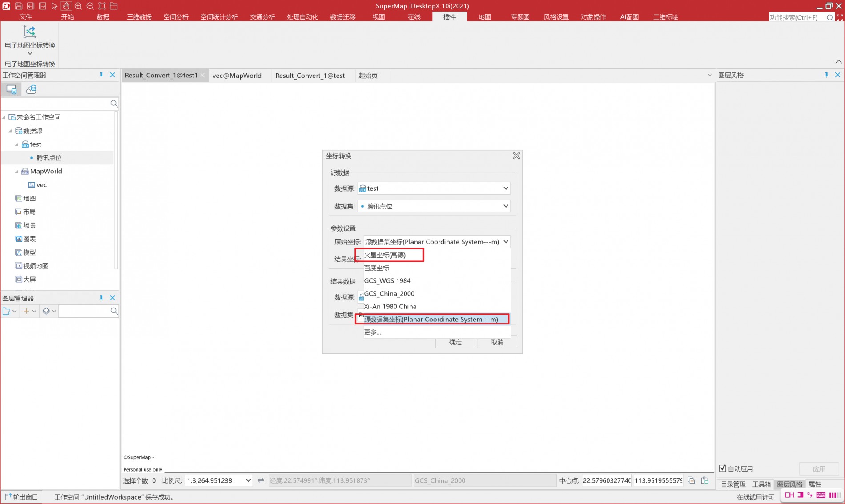Switch to the 属性 panel tab
This screenshot has height=504, width=845.
[x=815, y=484]
